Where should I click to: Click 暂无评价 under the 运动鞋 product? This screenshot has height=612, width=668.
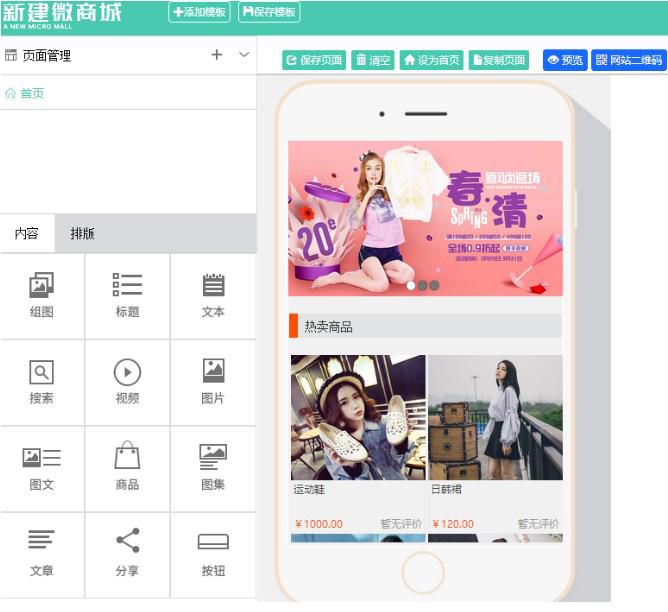(401, 524)
